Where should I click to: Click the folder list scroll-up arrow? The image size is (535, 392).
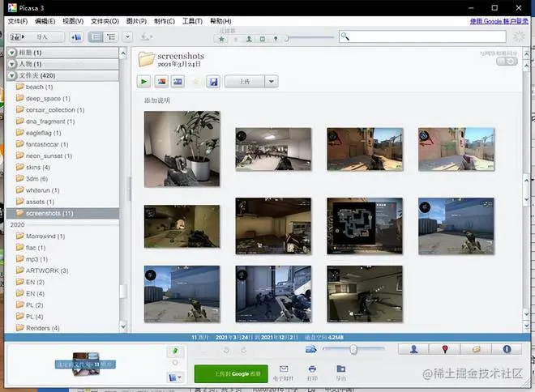coord(123,53)
